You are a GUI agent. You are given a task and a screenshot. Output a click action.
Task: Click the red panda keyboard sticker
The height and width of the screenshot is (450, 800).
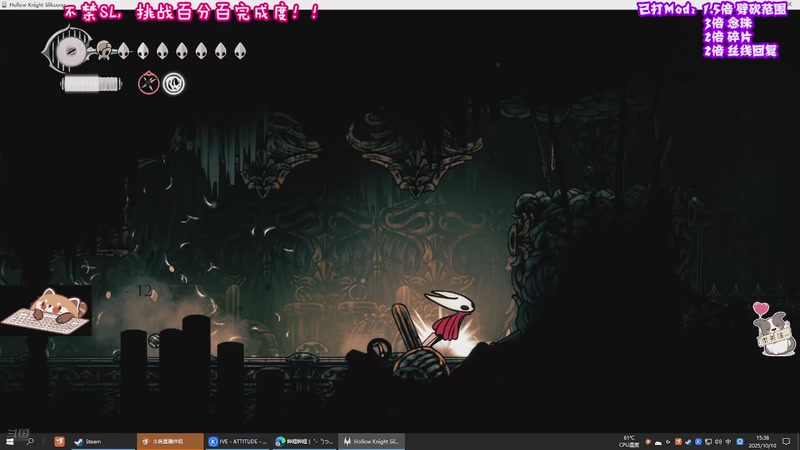coord(46,311)
